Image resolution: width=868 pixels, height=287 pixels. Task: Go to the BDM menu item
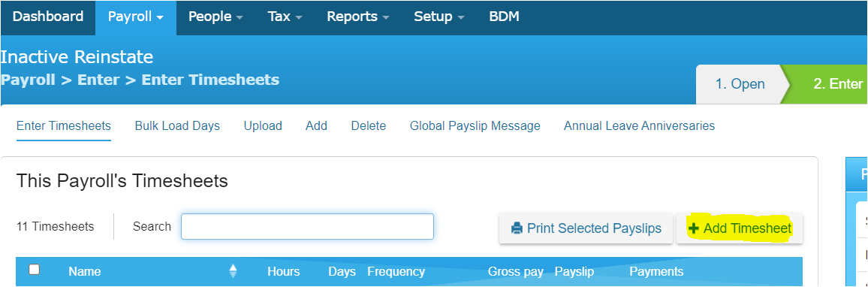click(x=504, y=17)
